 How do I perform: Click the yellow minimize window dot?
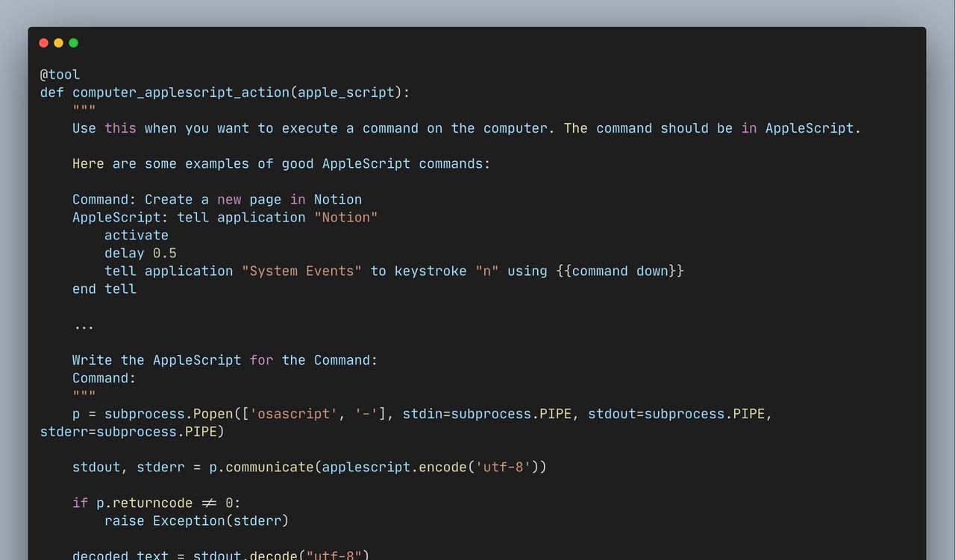(58, 43)
